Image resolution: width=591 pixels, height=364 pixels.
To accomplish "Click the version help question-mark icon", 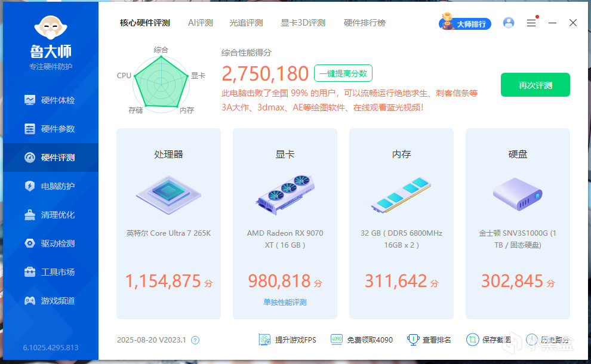I will [195, 340].
